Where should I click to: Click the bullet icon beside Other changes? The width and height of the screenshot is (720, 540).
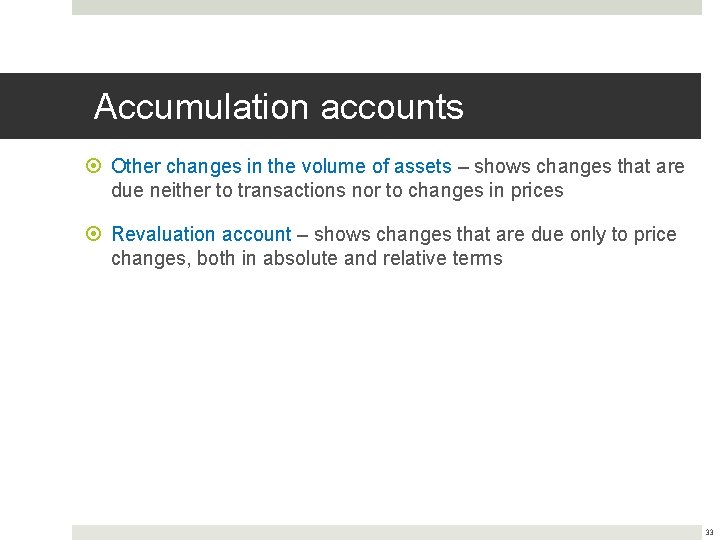97,167
